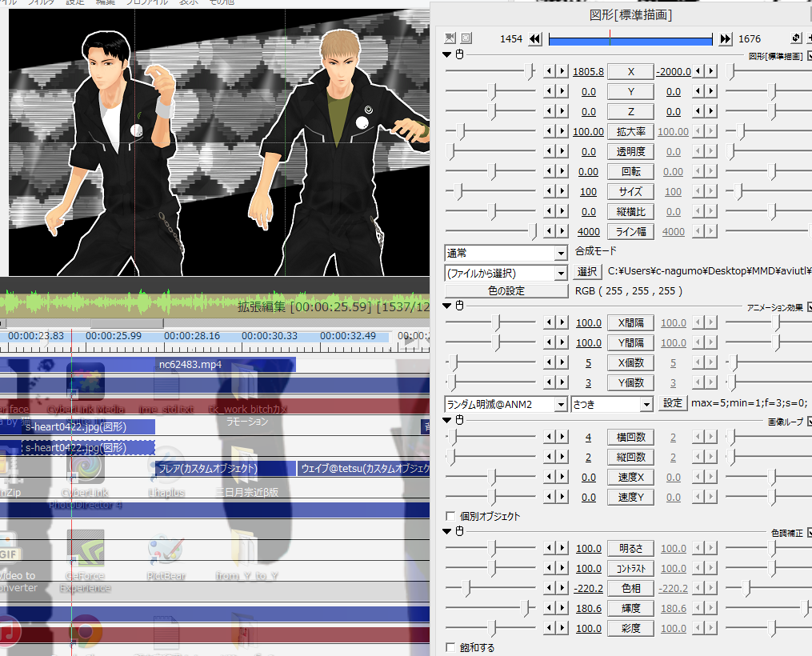Viewport: 812px width, 656px height.
Task: Open the その他 menu in menu bar
Action: pos(222,2)
